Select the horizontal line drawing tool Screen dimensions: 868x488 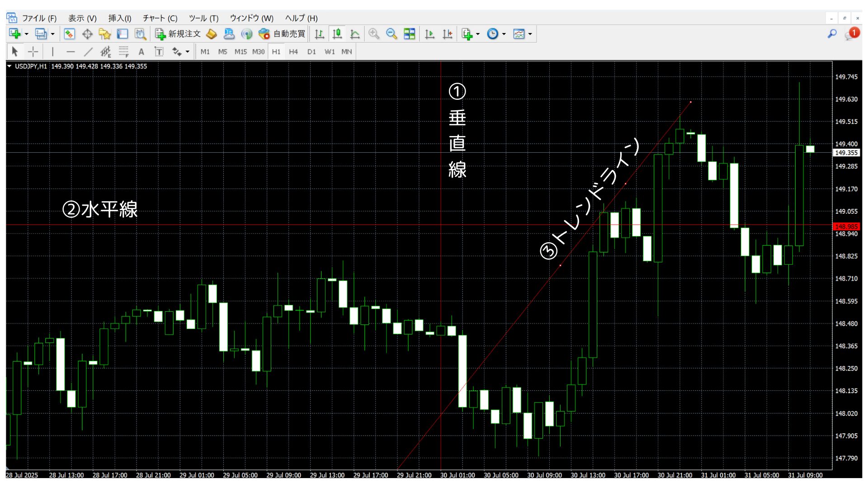70,52
